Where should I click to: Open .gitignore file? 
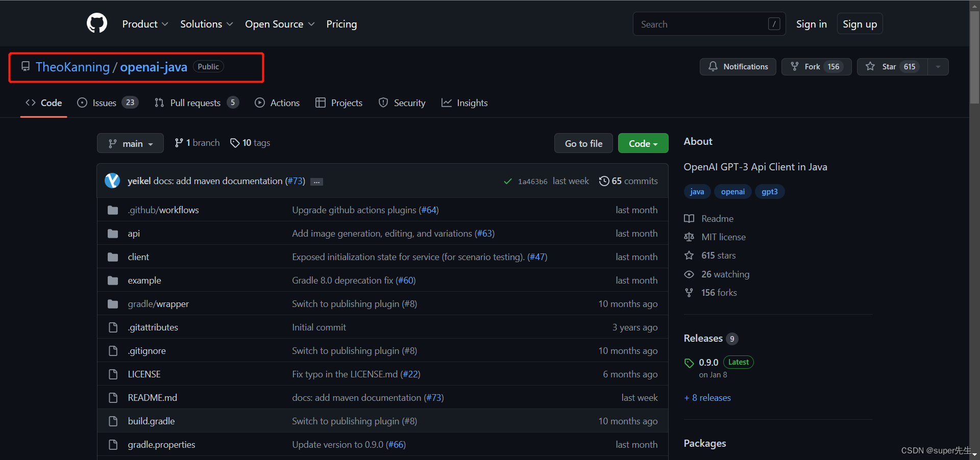[146, 351]
